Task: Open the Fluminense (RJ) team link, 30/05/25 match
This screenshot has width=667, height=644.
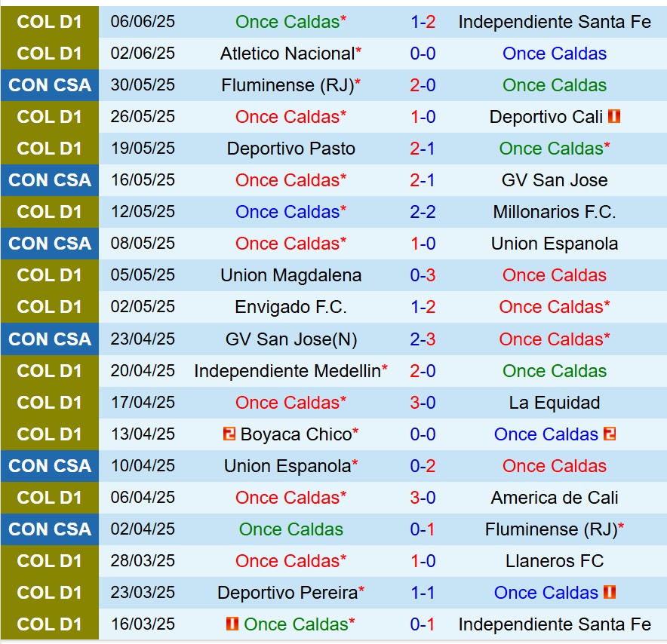Action: pos(287,85)
